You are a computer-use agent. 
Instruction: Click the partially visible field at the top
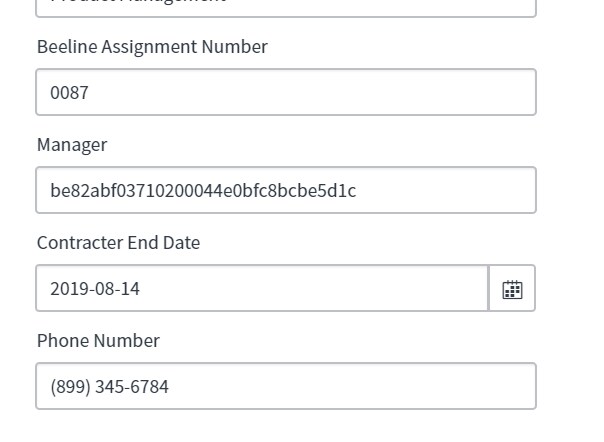click(x=286, y=6)
